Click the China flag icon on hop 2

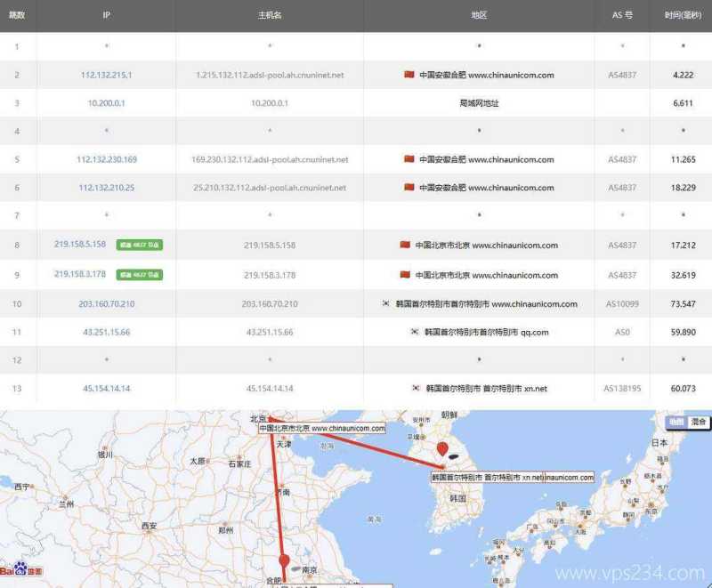point(407,75)
